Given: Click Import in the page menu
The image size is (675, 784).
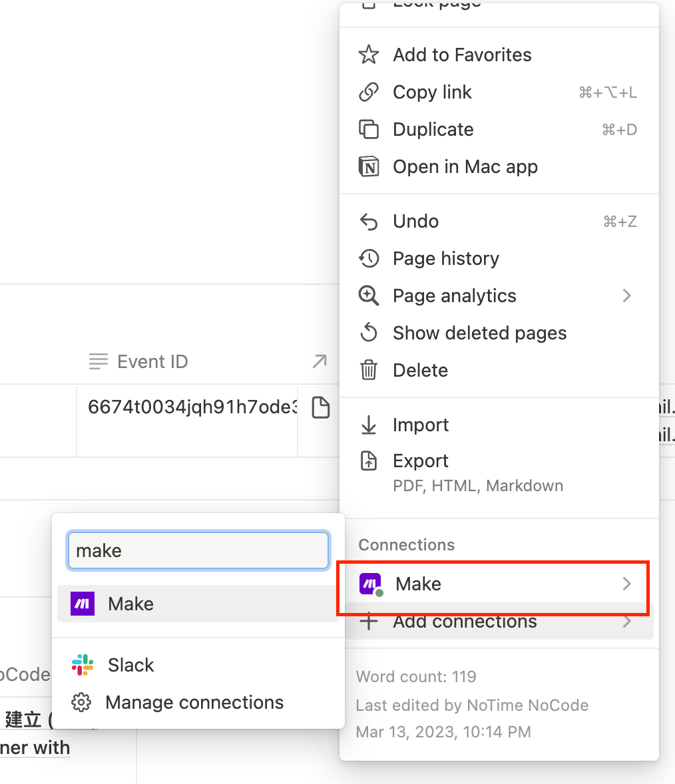Looking at the screenshot, I should (x=420, y=425).
